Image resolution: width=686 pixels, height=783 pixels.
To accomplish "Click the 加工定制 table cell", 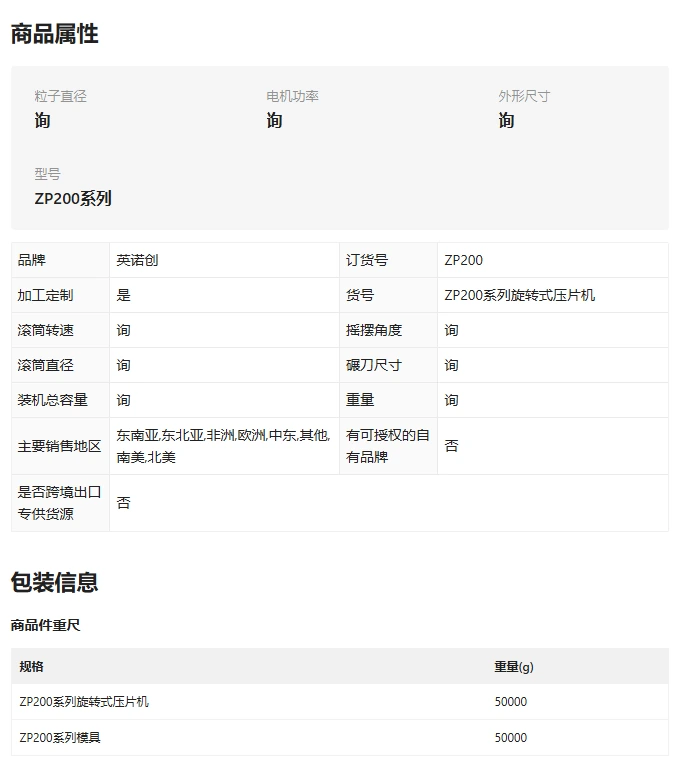I will pyautogui.click(x=60, y=295).
